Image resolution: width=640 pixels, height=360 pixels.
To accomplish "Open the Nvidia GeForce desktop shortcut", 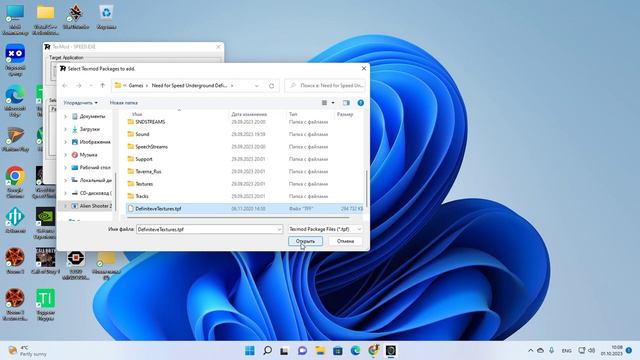I will (45, 223).
